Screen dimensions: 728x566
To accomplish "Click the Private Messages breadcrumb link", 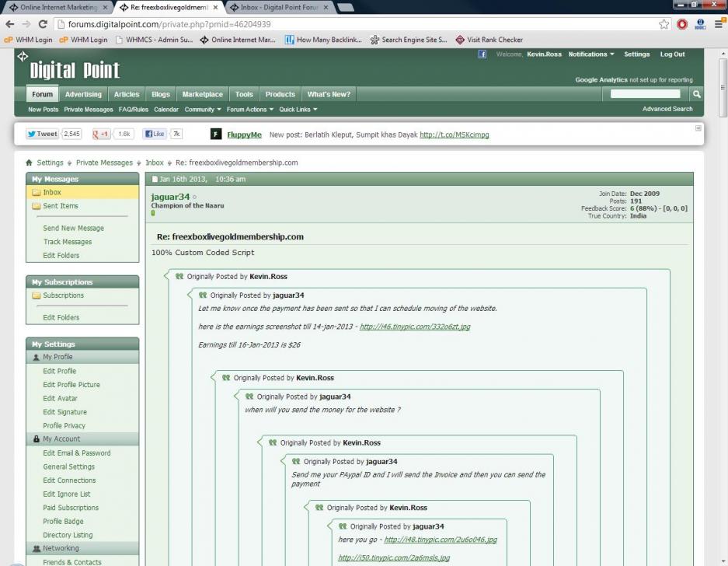I will pyautogui.click(x=104, y=162).
